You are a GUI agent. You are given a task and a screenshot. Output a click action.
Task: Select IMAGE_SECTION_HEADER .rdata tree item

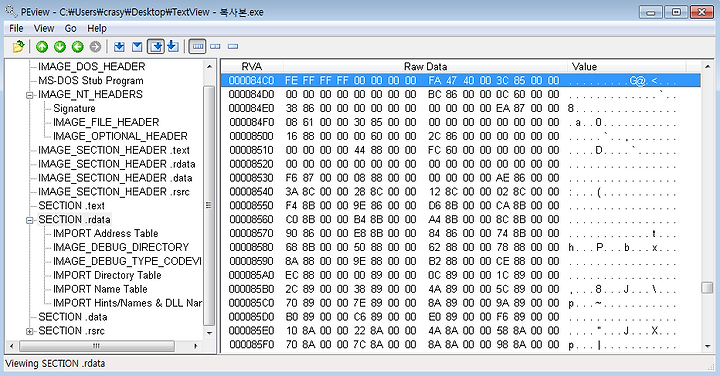point(117,164)
